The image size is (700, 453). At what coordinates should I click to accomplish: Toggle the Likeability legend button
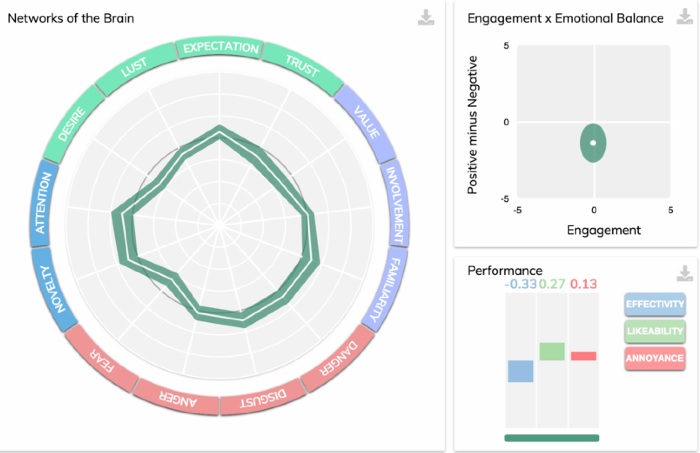click(655, 330)
